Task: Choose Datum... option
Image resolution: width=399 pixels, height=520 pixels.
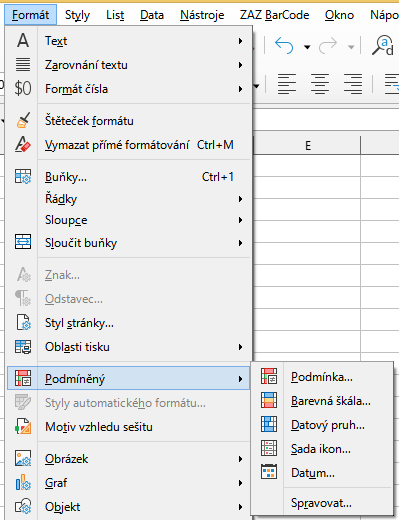Action: (x=322, y=473)
